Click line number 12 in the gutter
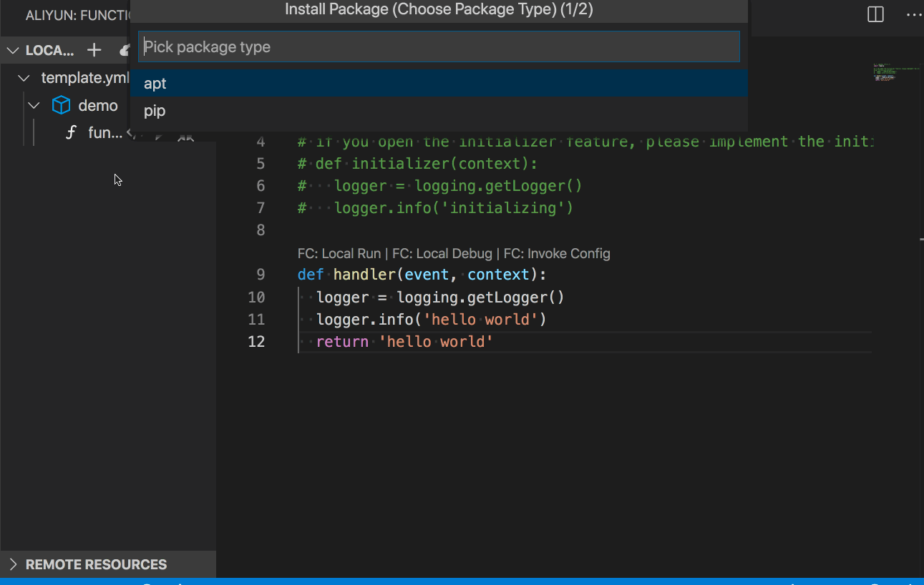 point(256,342)
